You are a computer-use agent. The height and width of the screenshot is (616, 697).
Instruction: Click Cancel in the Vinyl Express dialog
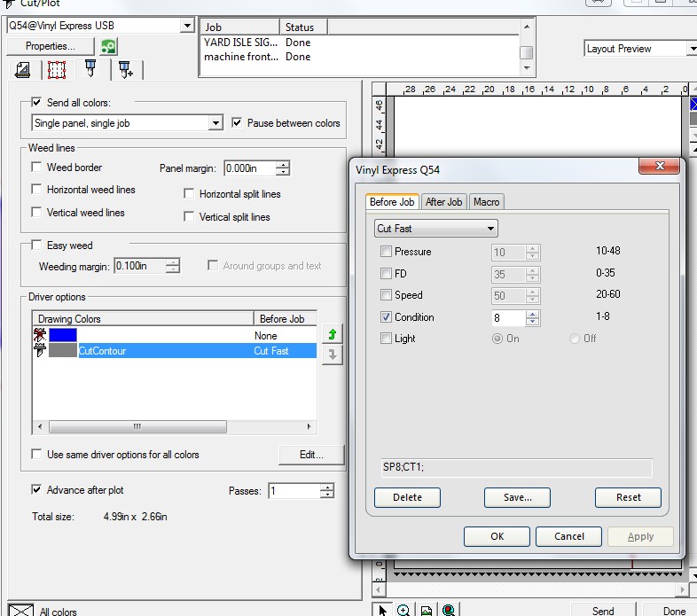[x=569, y=536]
